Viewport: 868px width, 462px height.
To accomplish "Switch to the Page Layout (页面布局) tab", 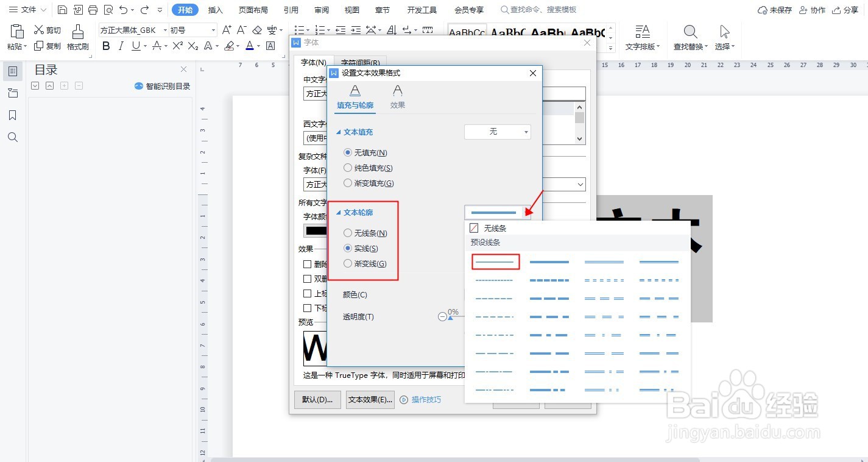I will pos(253,10).
